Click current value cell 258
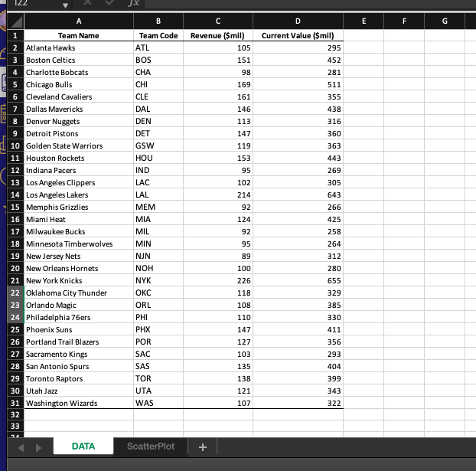The width and height of the screenshot is (476, 471). click(x=298, y=231)
